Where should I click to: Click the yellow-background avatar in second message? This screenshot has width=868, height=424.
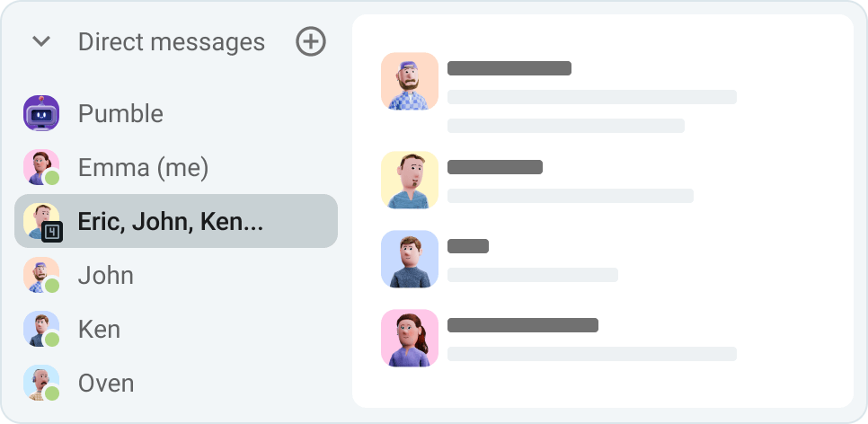(410, 180)
